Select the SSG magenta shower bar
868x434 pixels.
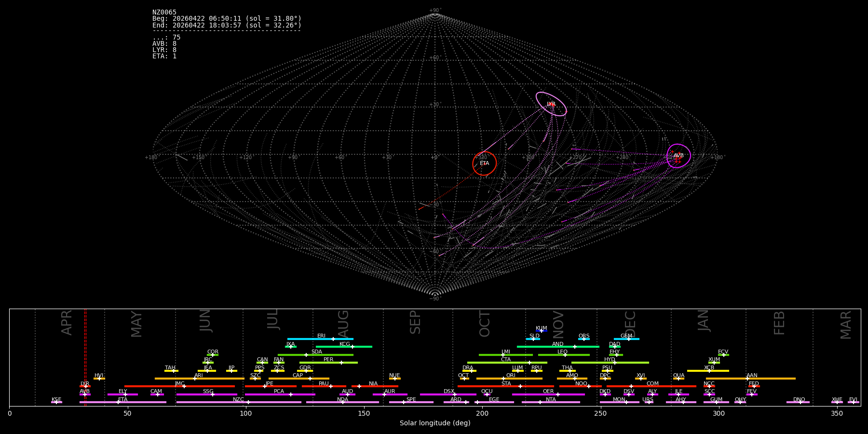point(207,394)
